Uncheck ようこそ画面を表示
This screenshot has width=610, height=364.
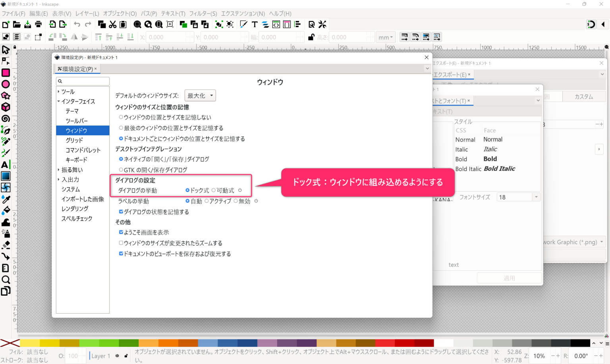pos(121,232)
